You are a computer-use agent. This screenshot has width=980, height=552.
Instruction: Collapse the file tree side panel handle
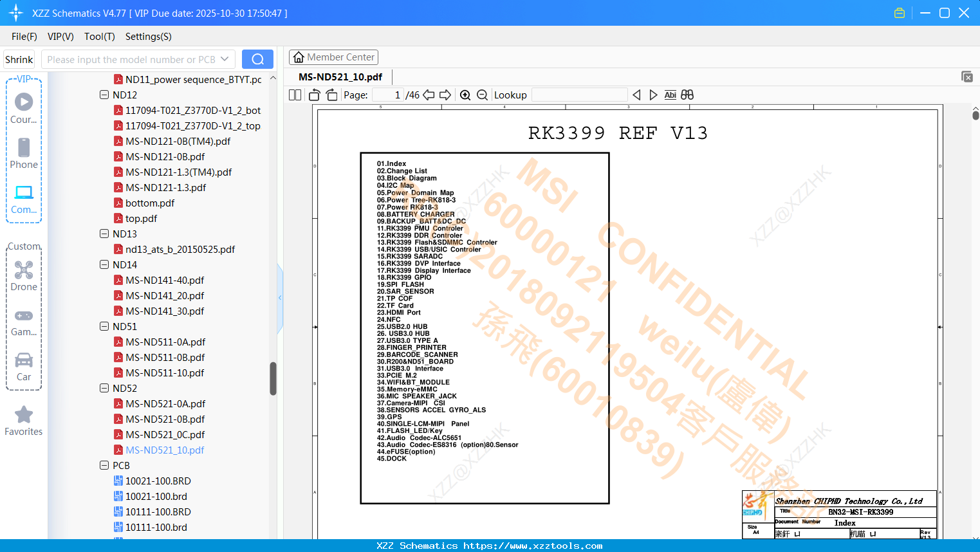pos(280,298)
